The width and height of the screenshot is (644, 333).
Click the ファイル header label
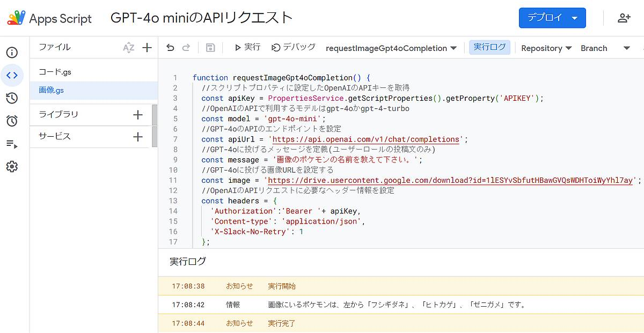coord(55,47)
